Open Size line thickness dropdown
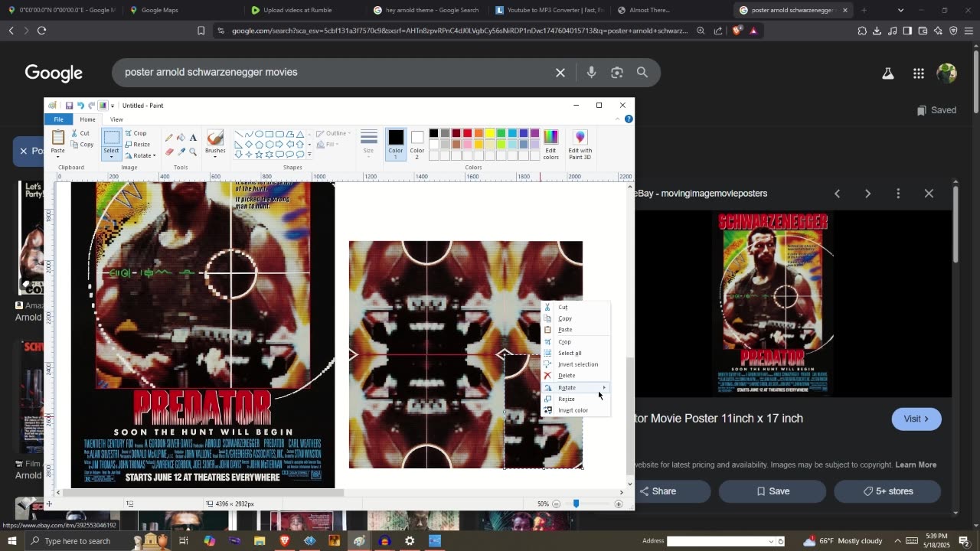This screenshot has width=980, height=551. pyautogui.click(x=369, y=143)
